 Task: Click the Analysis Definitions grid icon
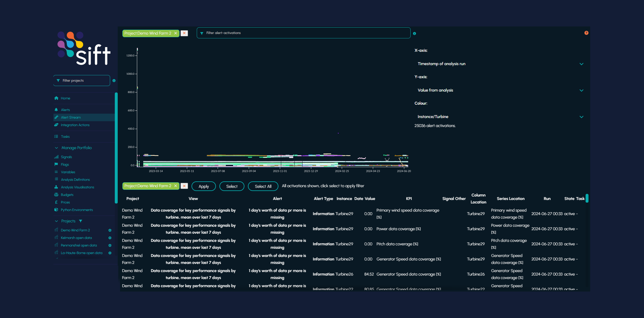pos(56,179)
